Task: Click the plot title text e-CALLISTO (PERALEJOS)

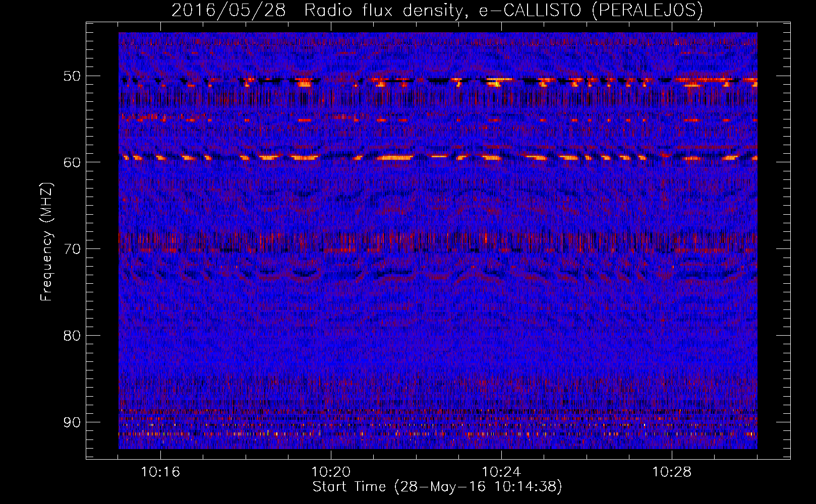Action: point(591,10)
